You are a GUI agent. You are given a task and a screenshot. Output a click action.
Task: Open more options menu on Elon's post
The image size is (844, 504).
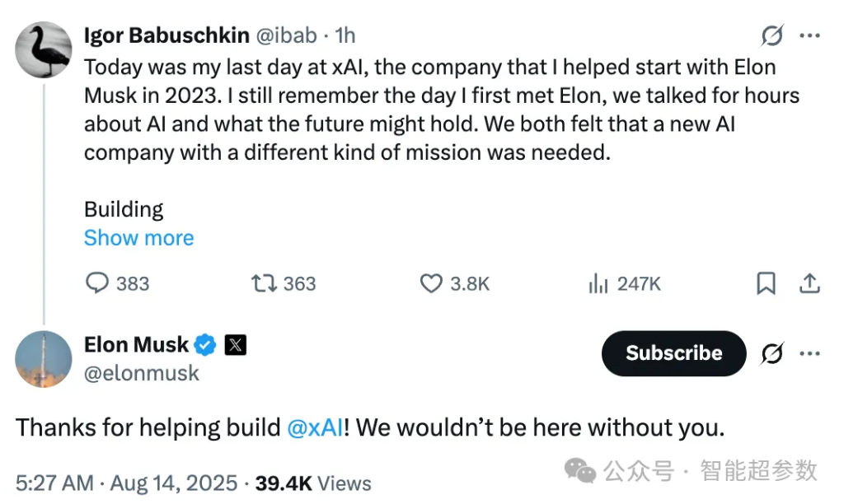[811, 353]
